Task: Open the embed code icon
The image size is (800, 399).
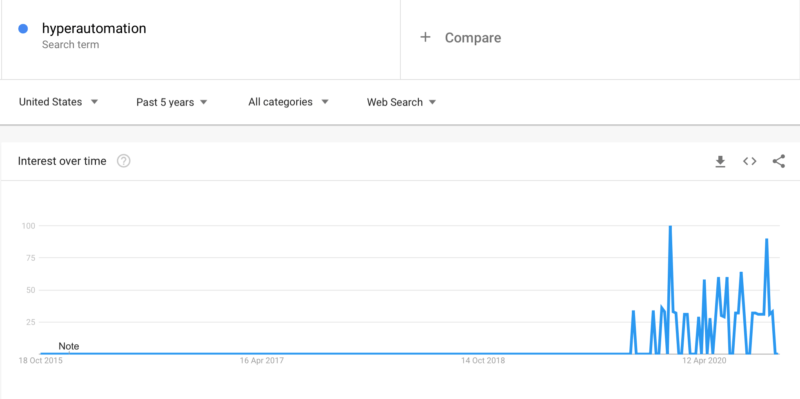Action: tap(749, 161)
